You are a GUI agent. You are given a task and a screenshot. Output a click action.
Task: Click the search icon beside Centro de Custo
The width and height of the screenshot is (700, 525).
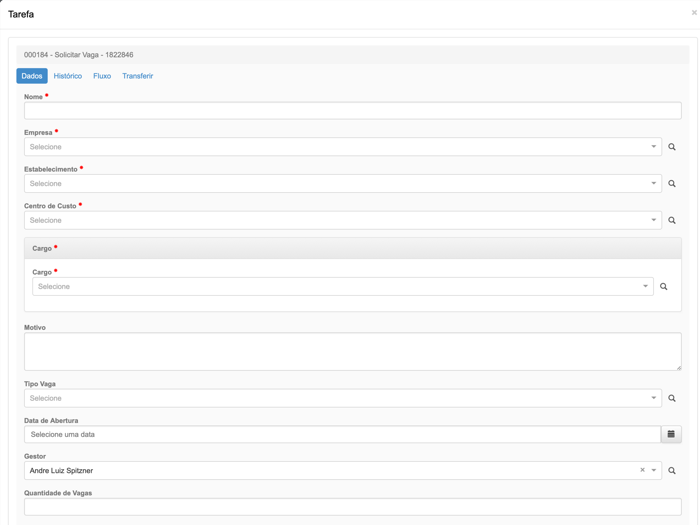coord(671,220)
